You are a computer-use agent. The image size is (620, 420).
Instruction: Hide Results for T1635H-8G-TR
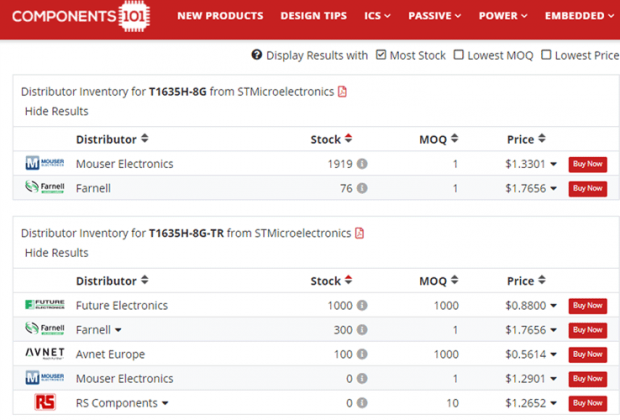click(57, 253)
